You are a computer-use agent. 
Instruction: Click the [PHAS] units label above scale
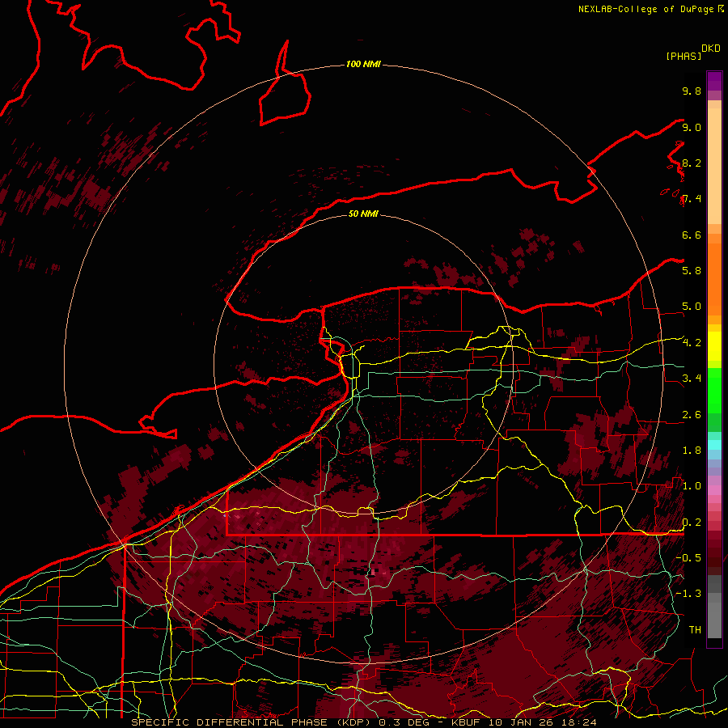(x=683, y=57)
